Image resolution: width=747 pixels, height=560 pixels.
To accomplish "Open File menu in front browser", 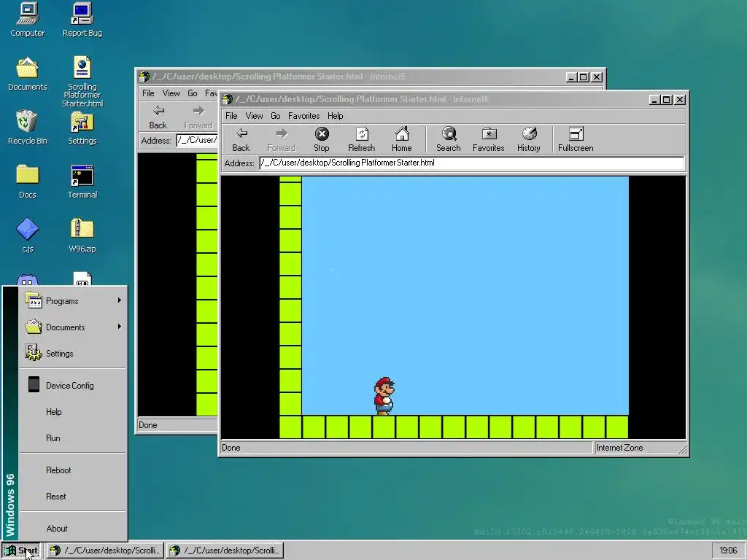I will coord(231,116).
